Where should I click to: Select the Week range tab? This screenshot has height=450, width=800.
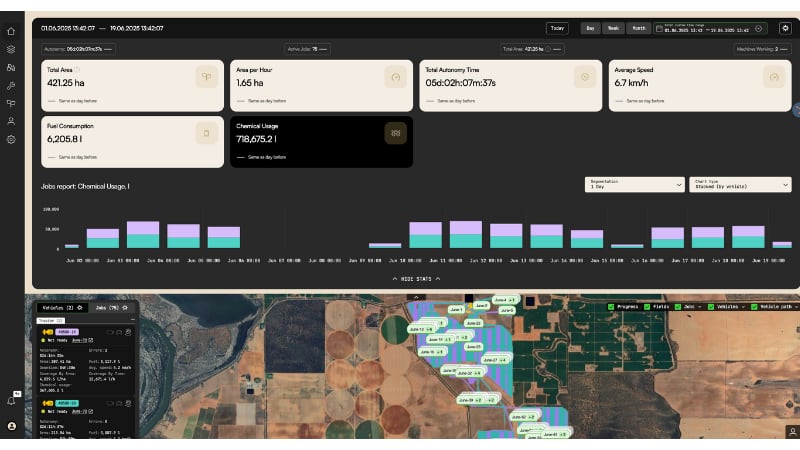click(x=613, y=29)
